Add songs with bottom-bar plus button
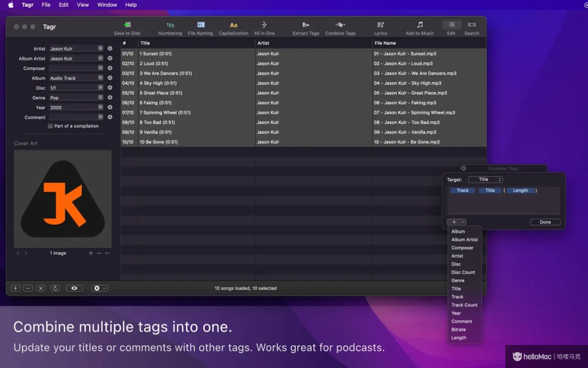 pos(15,288)
